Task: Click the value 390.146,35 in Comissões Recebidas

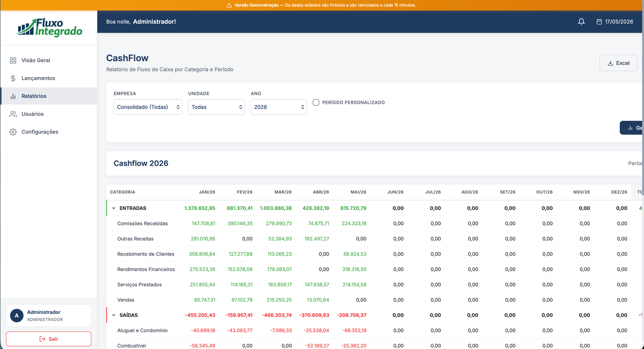Action: (x=240, y=223)
